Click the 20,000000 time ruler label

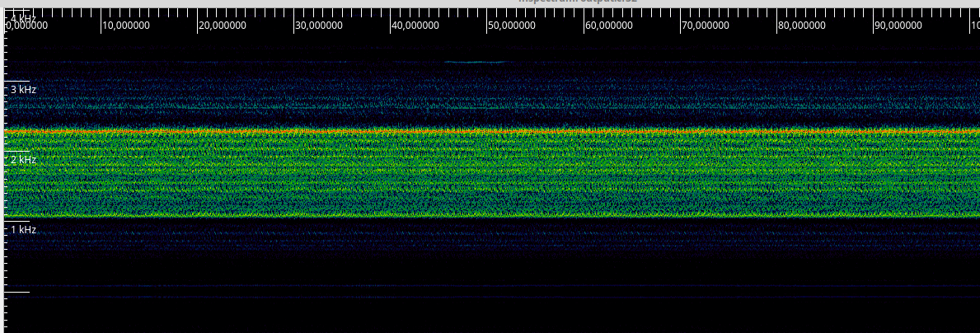point(223,26)
